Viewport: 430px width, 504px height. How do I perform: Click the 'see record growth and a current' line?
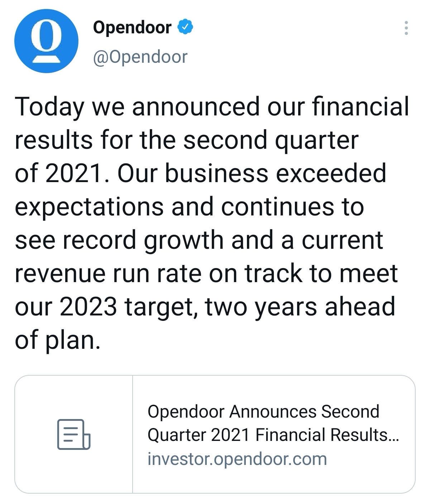199,240
